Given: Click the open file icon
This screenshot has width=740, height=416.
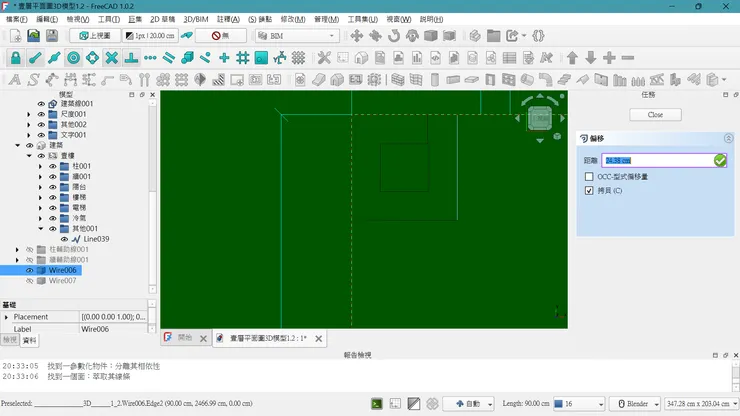Looking at the screenshot, I should point(34,36).
